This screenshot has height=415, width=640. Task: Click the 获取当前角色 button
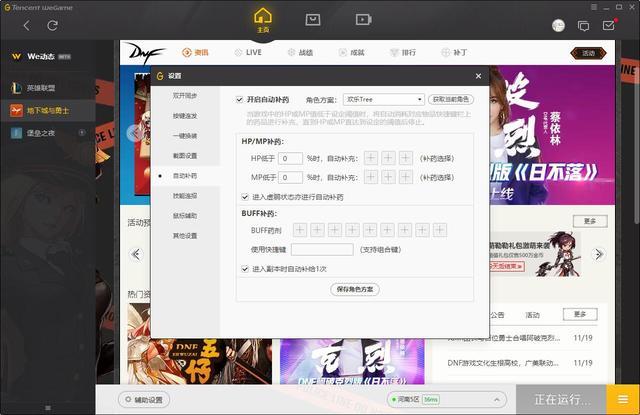click(452, 100)
